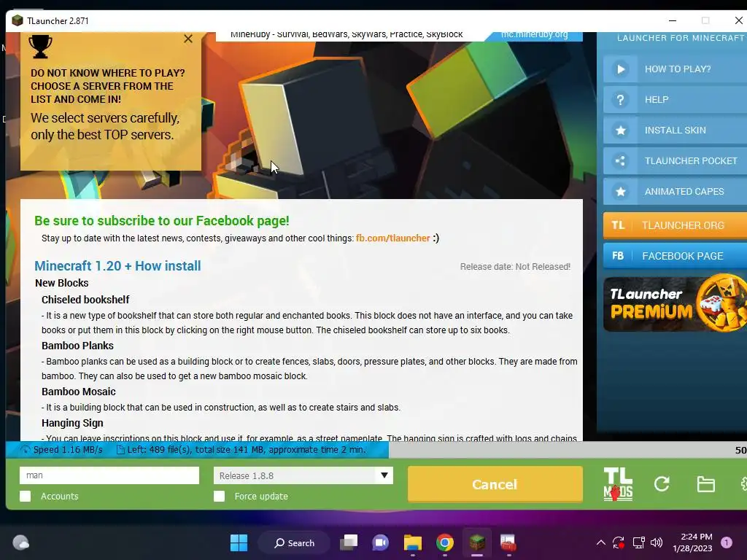Image resolution: width=747 pixels, height=560 pixels.
Task: Open the Chat app on taskbar
Action: tap(380, 542)
